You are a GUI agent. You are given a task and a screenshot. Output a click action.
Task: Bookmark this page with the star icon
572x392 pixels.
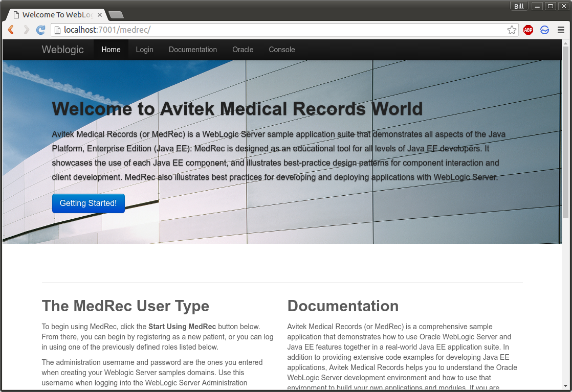pos(512,30)
